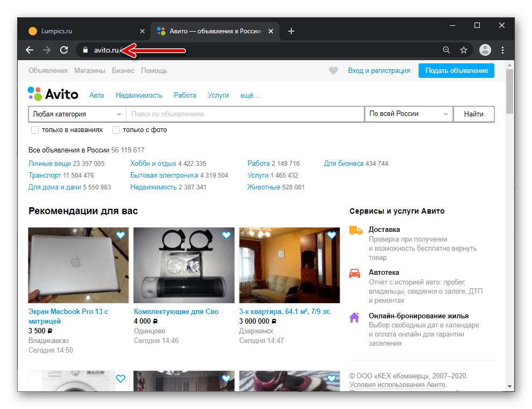532x409 pixels.
Task: Open favorites via the gray heart icon
Action: coord(334,70)
